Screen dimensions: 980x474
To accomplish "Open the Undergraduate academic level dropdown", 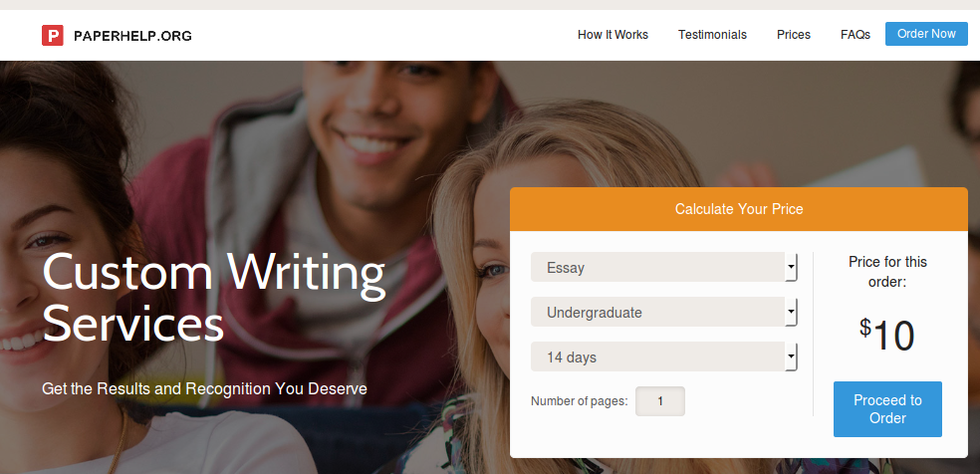I will [x=663, y=312].
